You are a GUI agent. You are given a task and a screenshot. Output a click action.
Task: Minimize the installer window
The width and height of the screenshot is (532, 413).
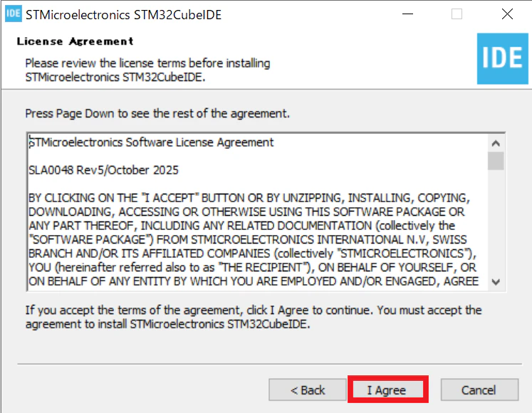click(x=407, y=14)
